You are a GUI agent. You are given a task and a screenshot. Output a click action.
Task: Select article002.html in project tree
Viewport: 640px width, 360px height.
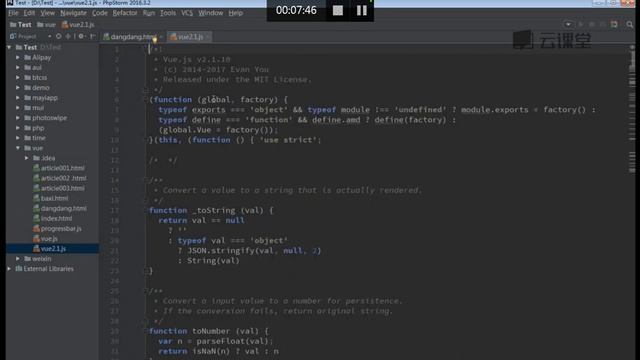[x=60, y=178]
